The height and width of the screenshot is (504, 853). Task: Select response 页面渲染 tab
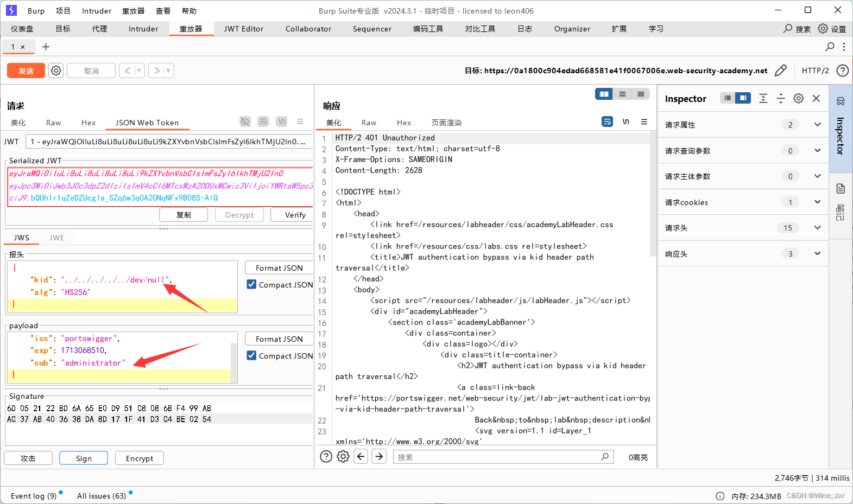[446, 123]
